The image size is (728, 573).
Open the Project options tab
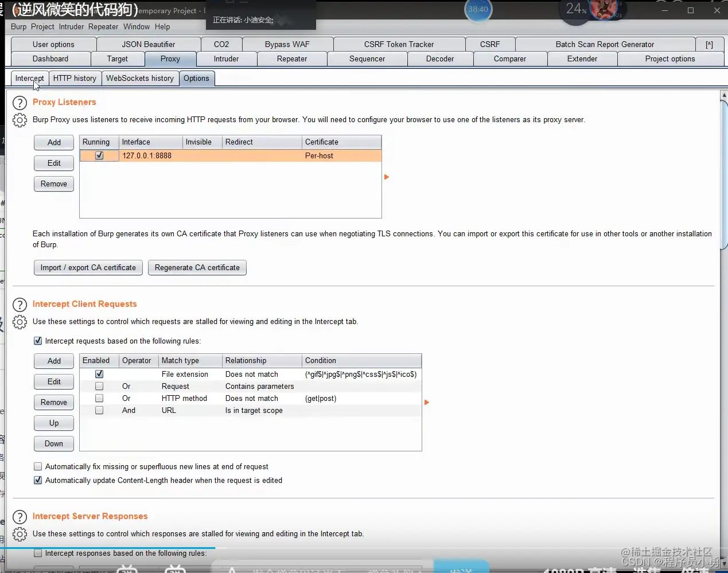(670, 59)
